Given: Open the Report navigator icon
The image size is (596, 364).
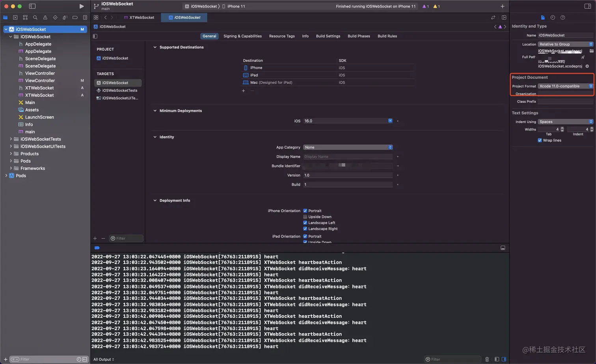Looking at the screenshot, I should [x=85, y=17].
